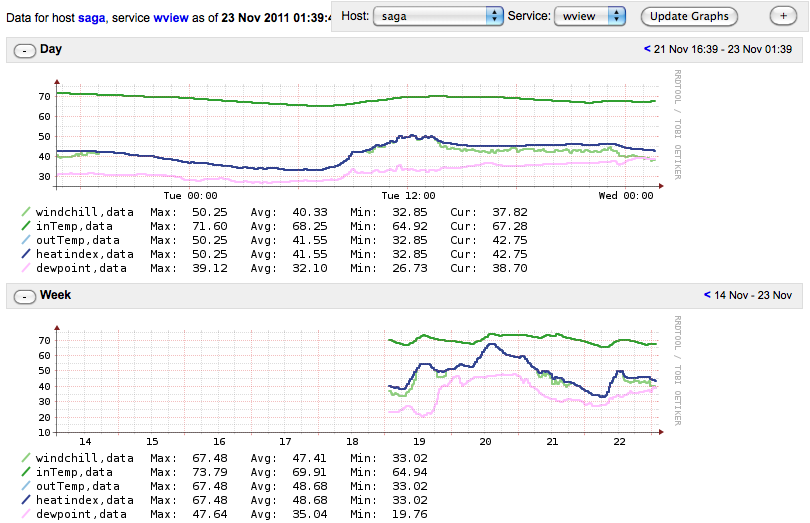This screenshot has width=810, height=523.
Task: Collapse the Week section with the minus button
Action: 25,297
